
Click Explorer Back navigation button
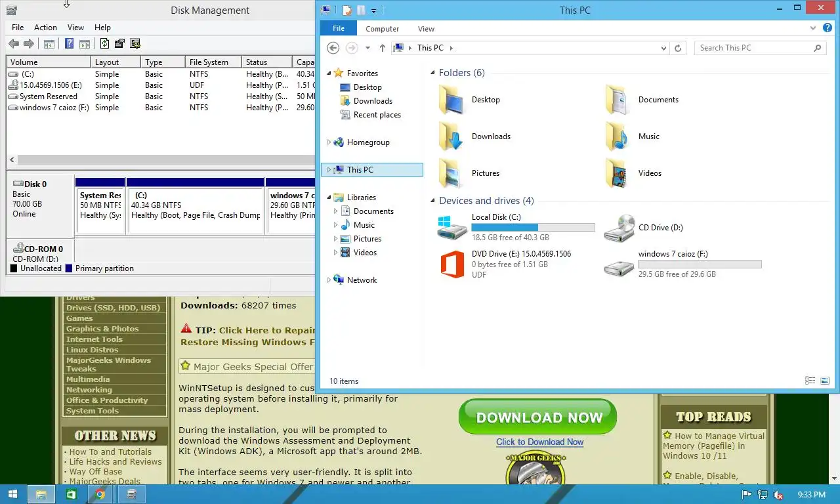click(333, 48)
